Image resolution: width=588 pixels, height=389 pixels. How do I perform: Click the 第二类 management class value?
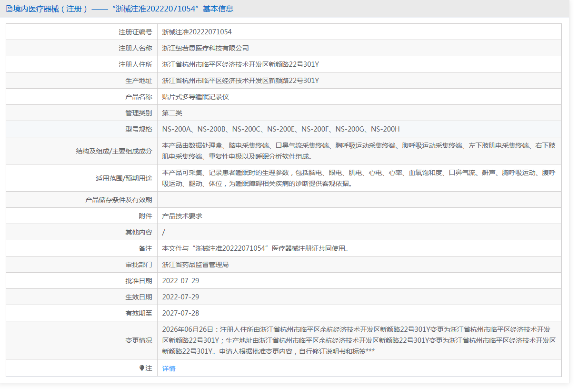click(172, 113)
